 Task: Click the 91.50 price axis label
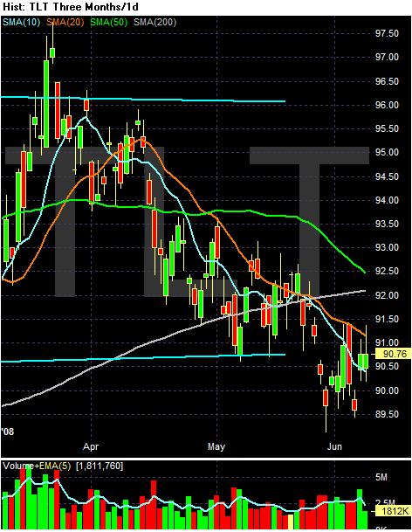point(387,319)
